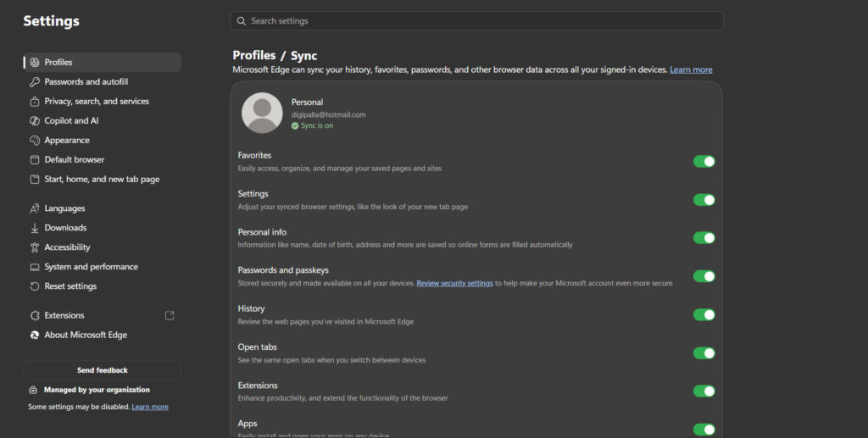Open Learn more link under Managed by your organization
This screenshot has width=868, height=438.
pos(150,407)
